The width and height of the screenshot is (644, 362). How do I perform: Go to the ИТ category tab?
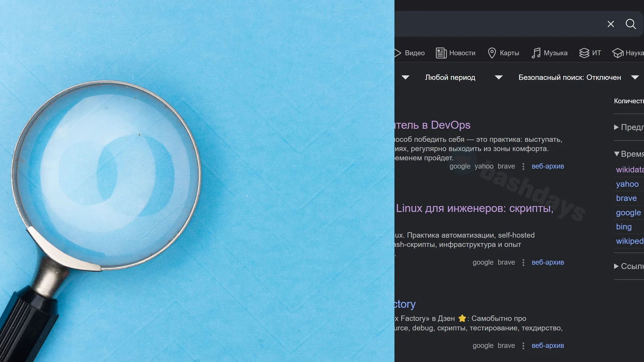[590, 53]
